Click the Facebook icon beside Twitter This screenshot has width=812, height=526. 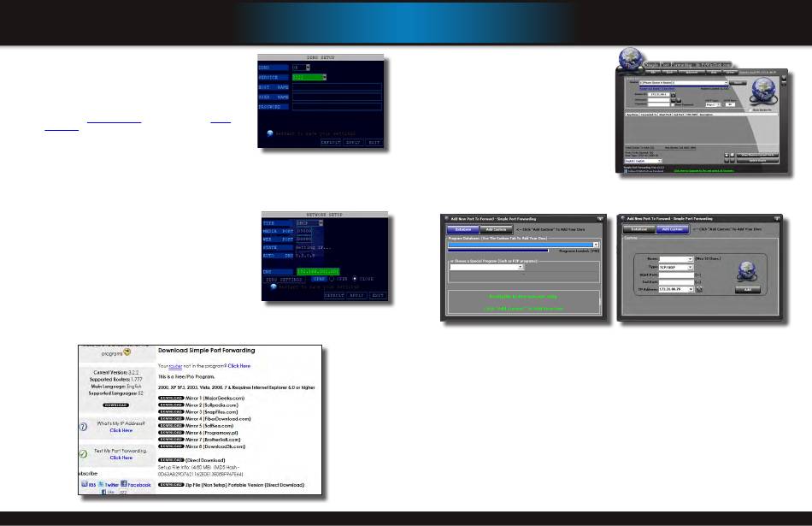[x=124, y=483]
